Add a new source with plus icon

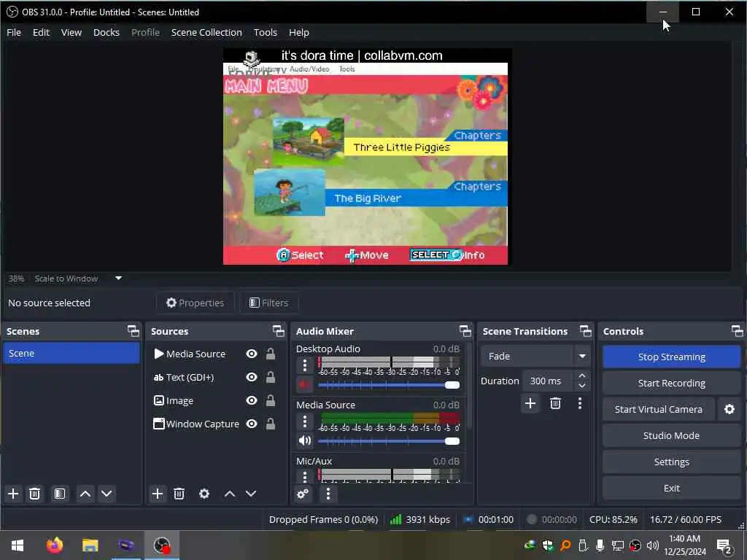158,494
